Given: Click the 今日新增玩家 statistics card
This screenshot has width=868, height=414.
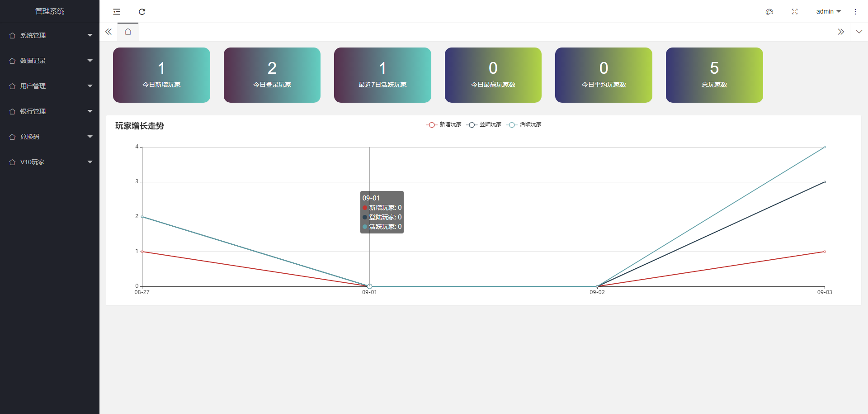Looking at the screenshot, I should (x=161, y=75).
